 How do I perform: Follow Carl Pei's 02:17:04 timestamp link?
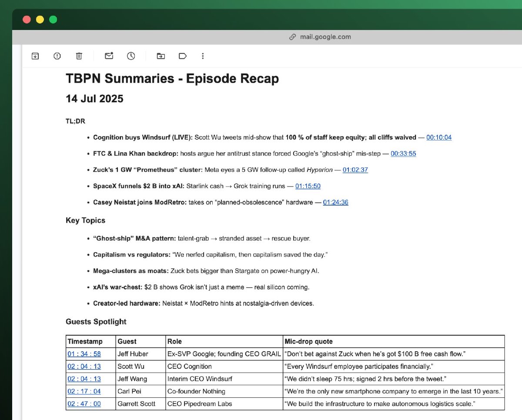(83, 391)
